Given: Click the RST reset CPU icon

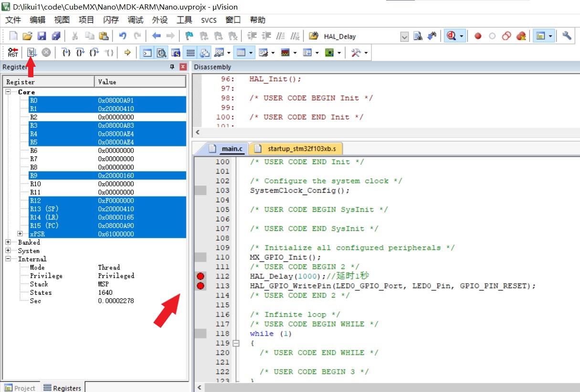Looking at the screenshot, I should pos(13,52).
